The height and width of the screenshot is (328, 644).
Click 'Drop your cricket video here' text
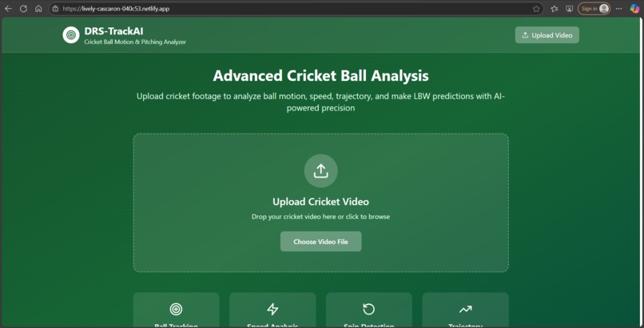click(320, 217)
